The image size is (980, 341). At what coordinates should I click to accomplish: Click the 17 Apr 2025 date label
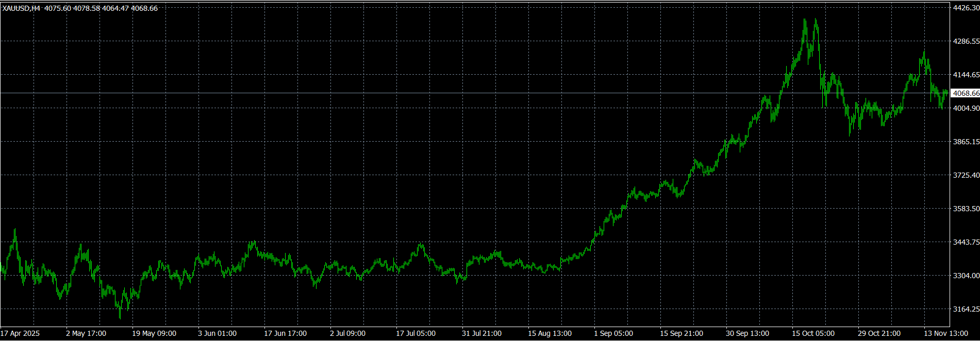[20, 333]
